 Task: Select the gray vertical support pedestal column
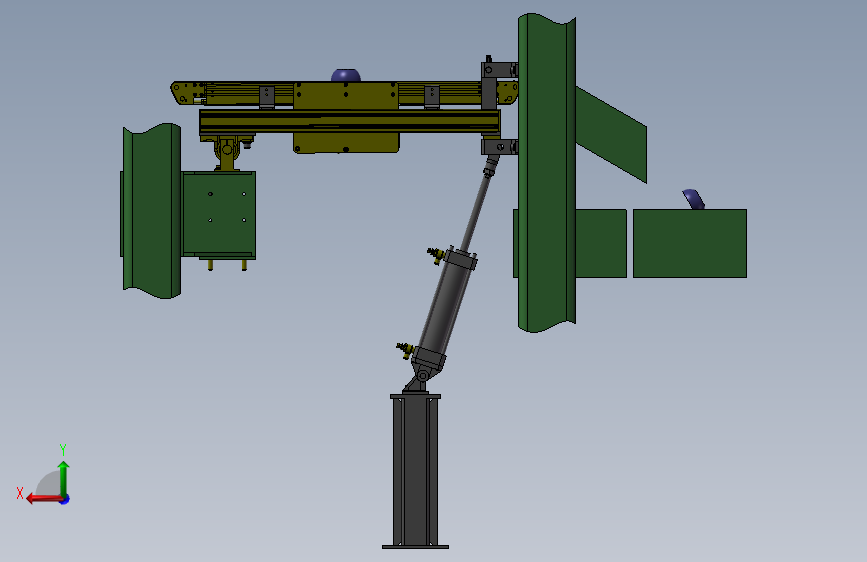415,471
